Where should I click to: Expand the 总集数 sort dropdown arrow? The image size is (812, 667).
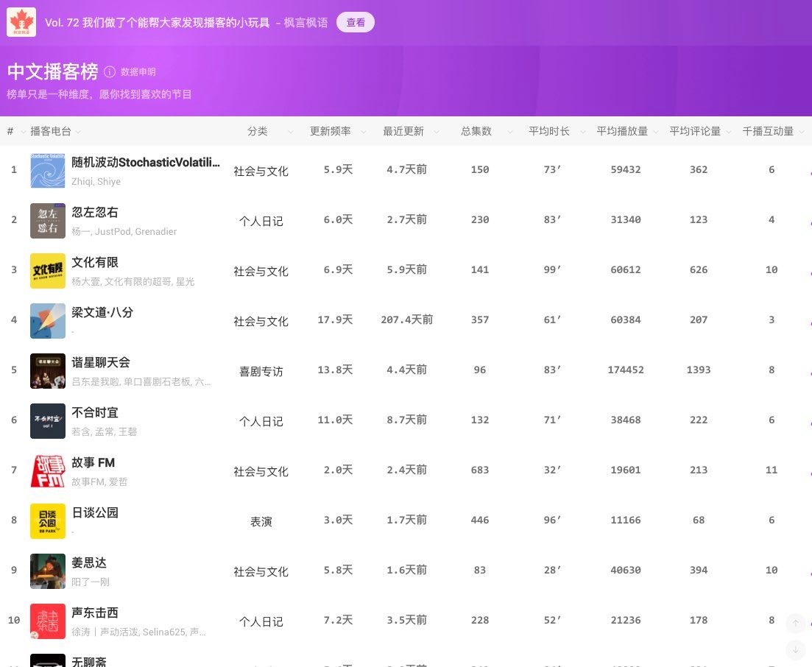click(509, 132)
